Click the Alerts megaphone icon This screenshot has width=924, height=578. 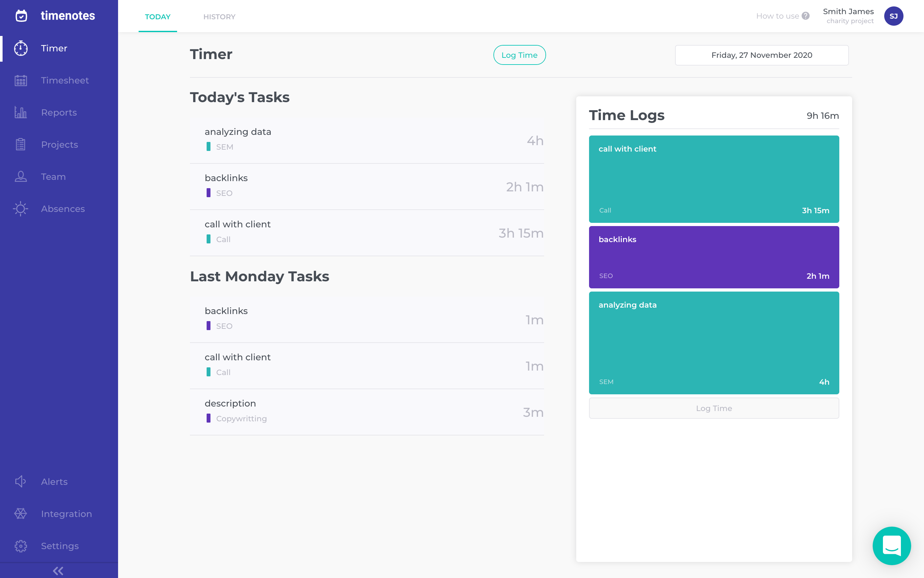(x=21, y=482)
